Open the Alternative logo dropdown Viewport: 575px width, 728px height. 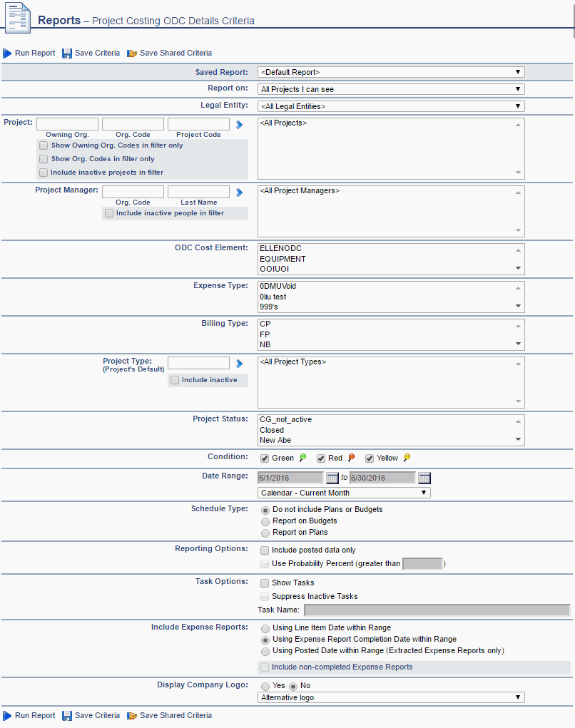tap(391, 697)
